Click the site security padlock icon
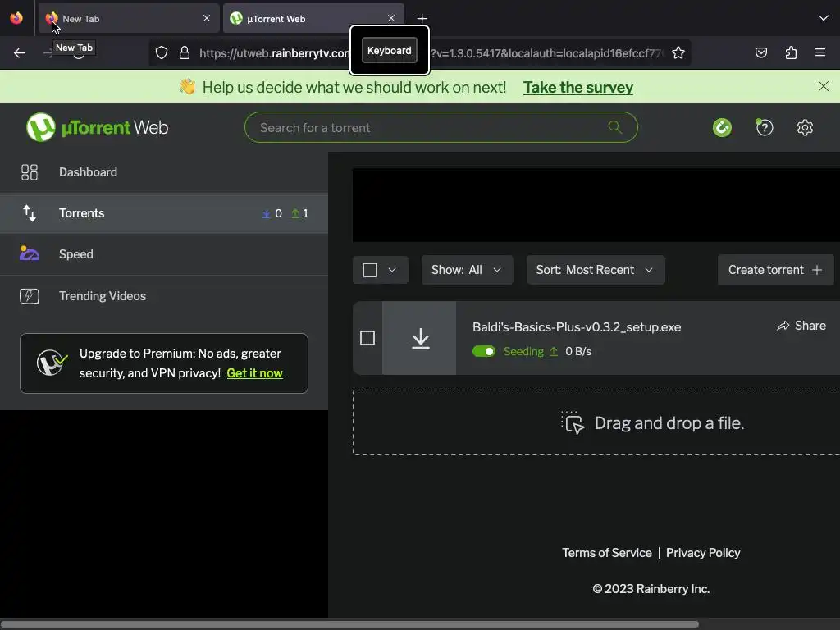This screenshot has width=840, height=630. click(x=185, y=52)
